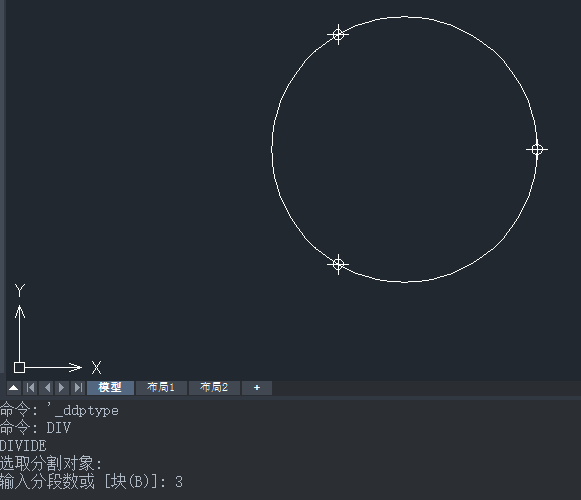581x500 pixels.
Task: Open the 布局1 layout tab
Action: pos(161,388)
